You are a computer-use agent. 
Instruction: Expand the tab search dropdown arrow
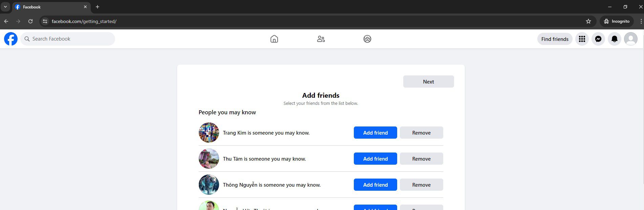(5, 7)
